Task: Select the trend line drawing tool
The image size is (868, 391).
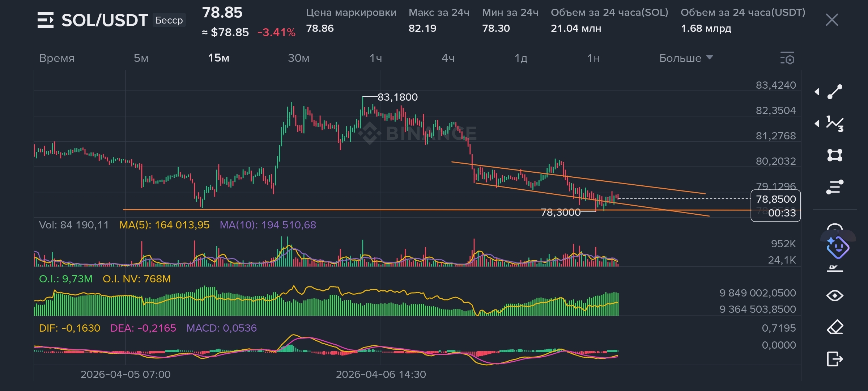Action: pos(835,92)
